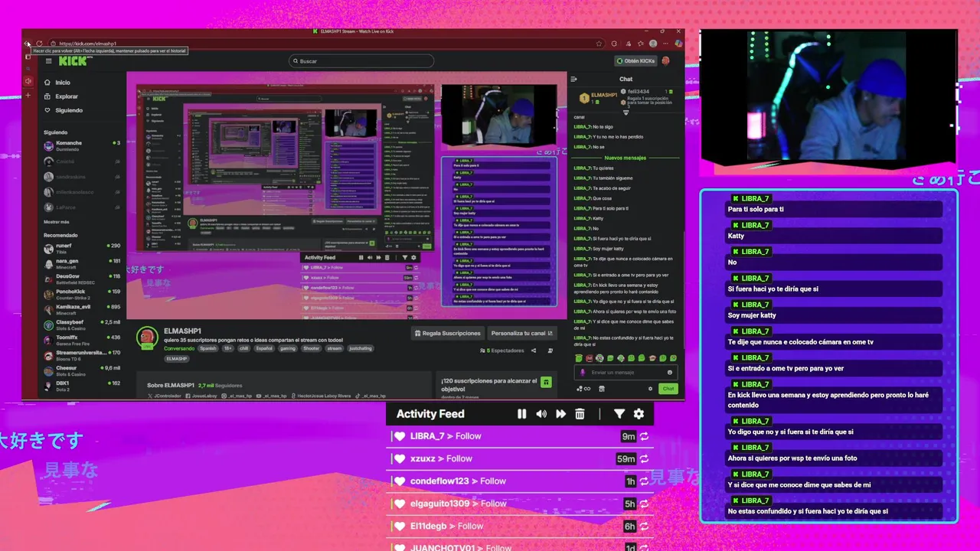980x551 pixels.
Task: Click the Enviar un mensaje chat field
Action: coord(625,372)
